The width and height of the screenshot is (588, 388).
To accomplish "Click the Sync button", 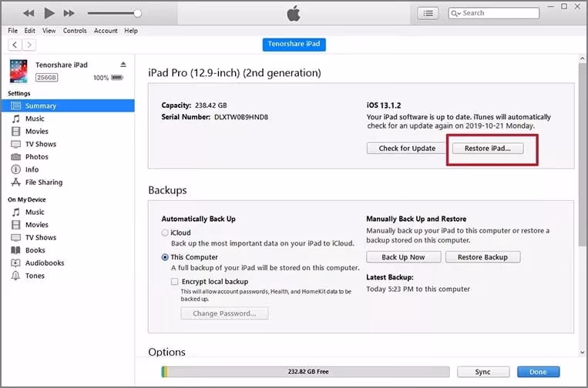I will coord(483,372).
